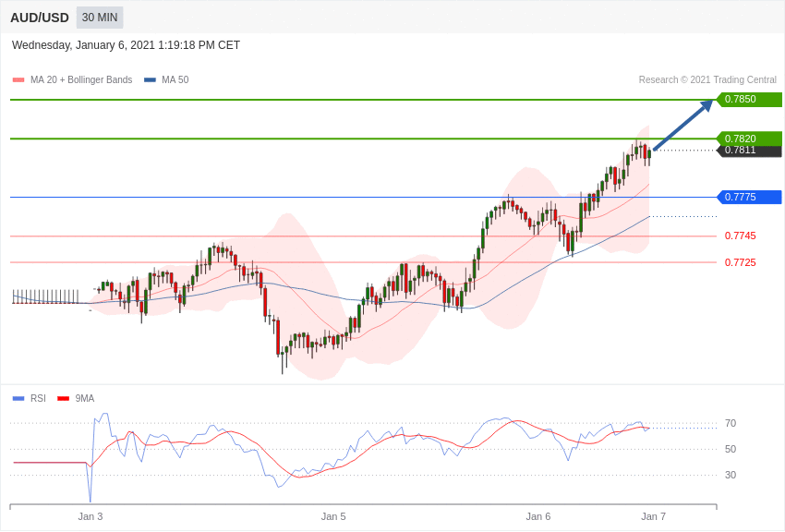
Task: Click the blue MA 50 legend swatch
Action: pyautogui.click(x=150, y=80)
